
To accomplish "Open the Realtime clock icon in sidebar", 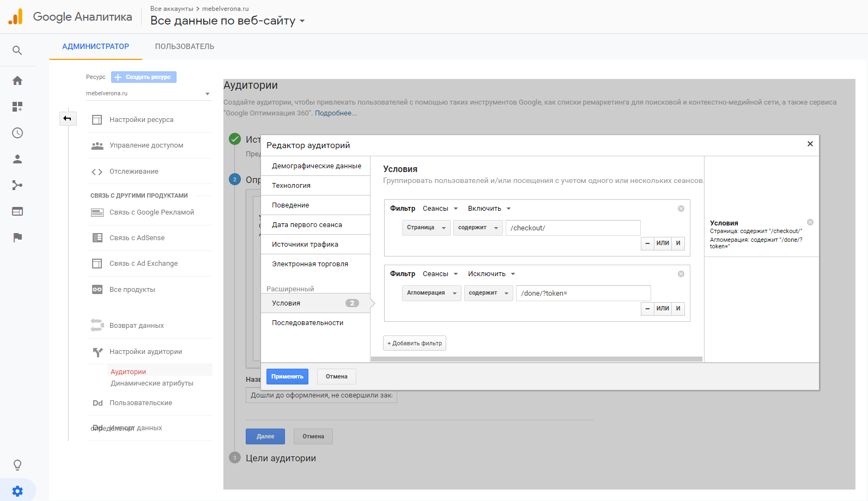I will click(x=17, y=133).
